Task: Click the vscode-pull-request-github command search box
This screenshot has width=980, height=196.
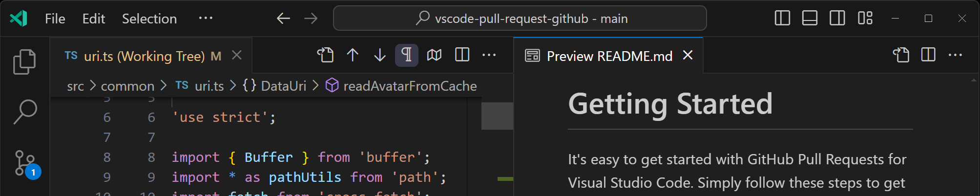Action: tap(520, 19)
